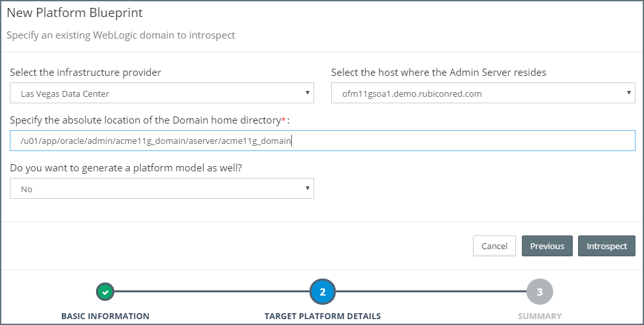Click the green checkmark step circle
This screenshot has height=325, width=644.
(x=106, y=292)
